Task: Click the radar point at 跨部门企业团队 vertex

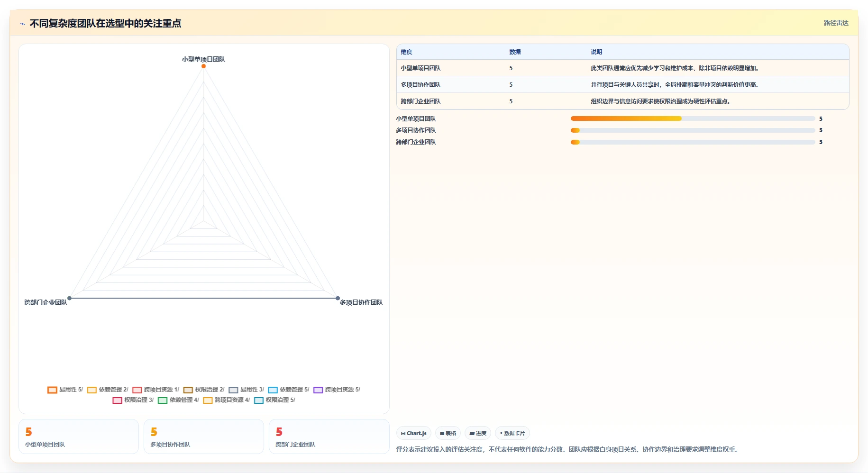Action: 69,298
